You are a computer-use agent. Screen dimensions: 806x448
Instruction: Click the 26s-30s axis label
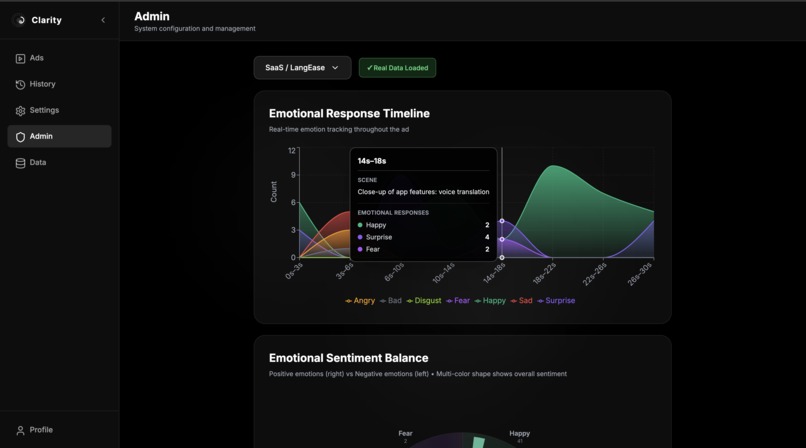(x=640, y=273)
